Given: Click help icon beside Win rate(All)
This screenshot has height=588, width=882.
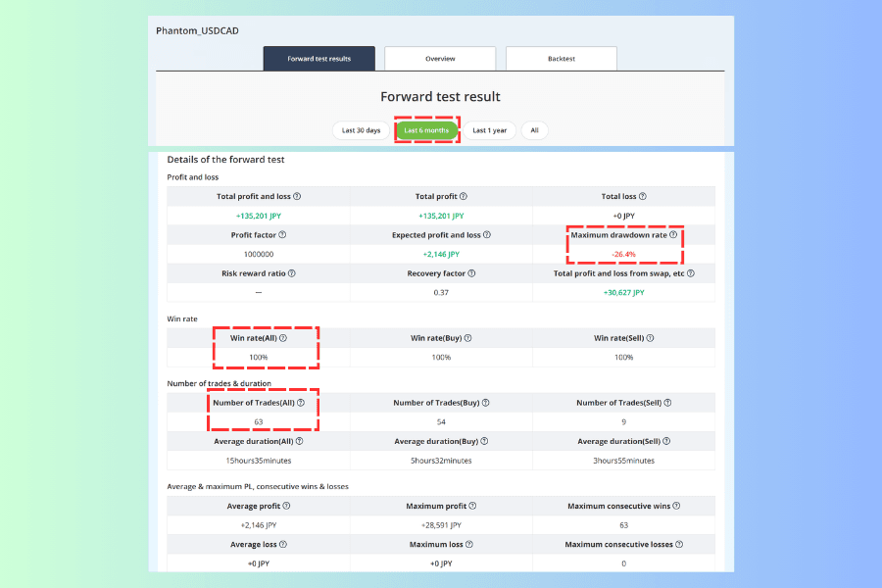Looking at the screenshot, I should 283,338.
